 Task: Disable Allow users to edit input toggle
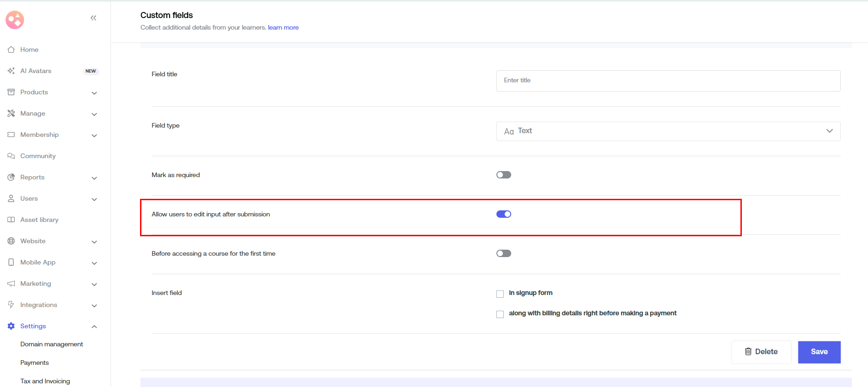(x=503, y=214)
